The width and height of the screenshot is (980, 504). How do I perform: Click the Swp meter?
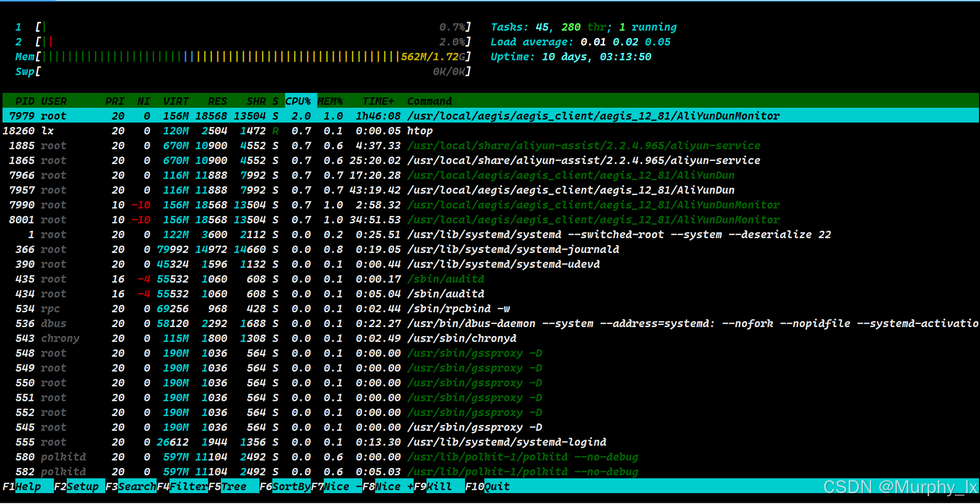[243, 71]
